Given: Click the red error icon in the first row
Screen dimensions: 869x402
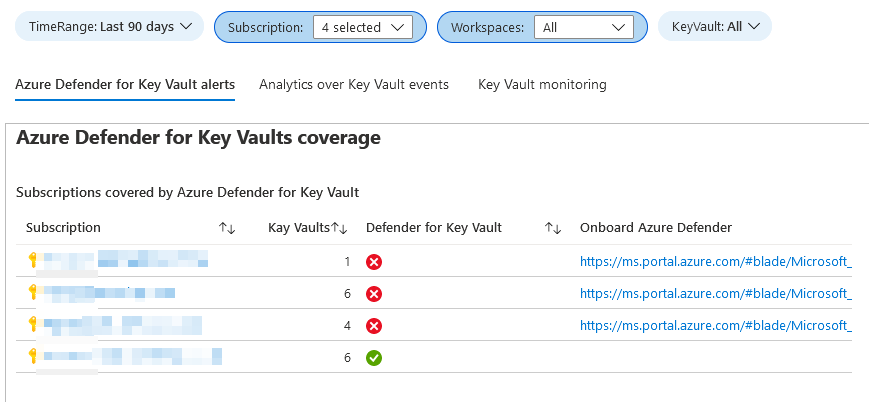Looking at the screenshot, I should click(x=374, y=262).
